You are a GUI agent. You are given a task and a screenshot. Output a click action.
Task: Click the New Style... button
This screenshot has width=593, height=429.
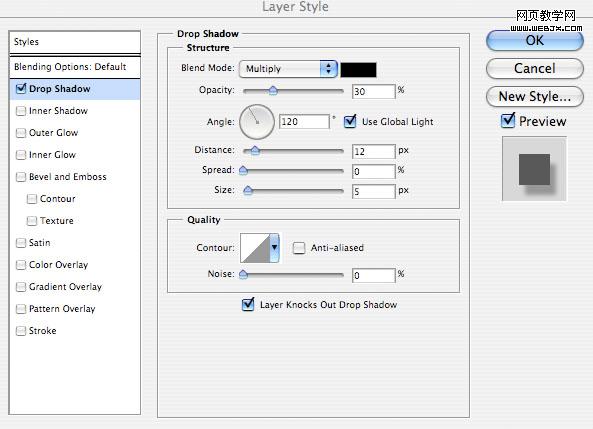coord(534,96)
